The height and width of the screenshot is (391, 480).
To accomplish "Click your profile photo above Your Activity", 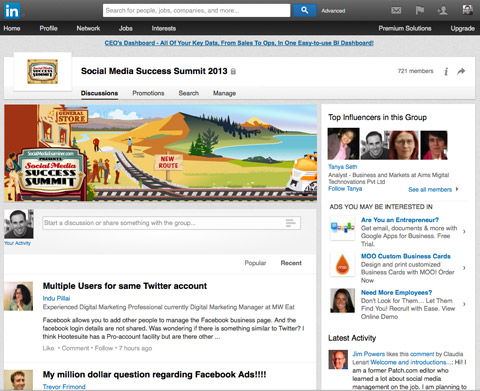I will [19, 224].
